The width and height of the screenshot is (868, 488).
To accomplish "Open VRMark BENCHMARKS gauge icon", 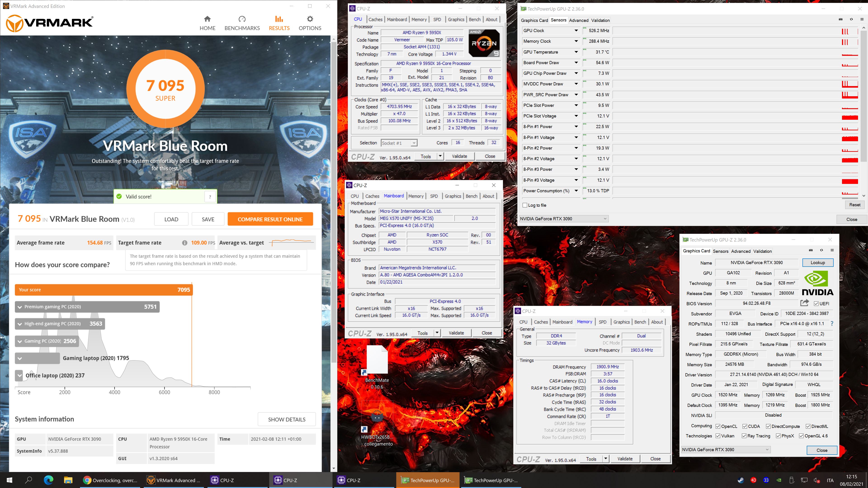I will [242, 19].
